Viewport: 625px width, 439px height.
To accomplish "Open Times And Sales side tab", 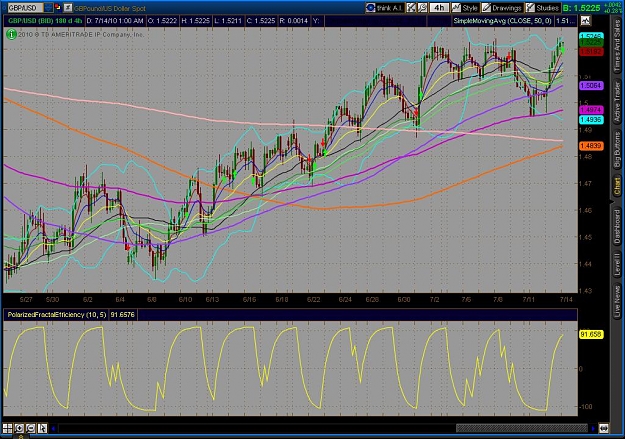I will 617,46.
